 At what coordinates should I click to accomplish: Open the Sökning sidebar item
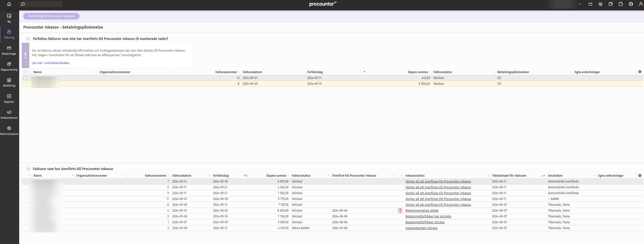coord(9,34)
